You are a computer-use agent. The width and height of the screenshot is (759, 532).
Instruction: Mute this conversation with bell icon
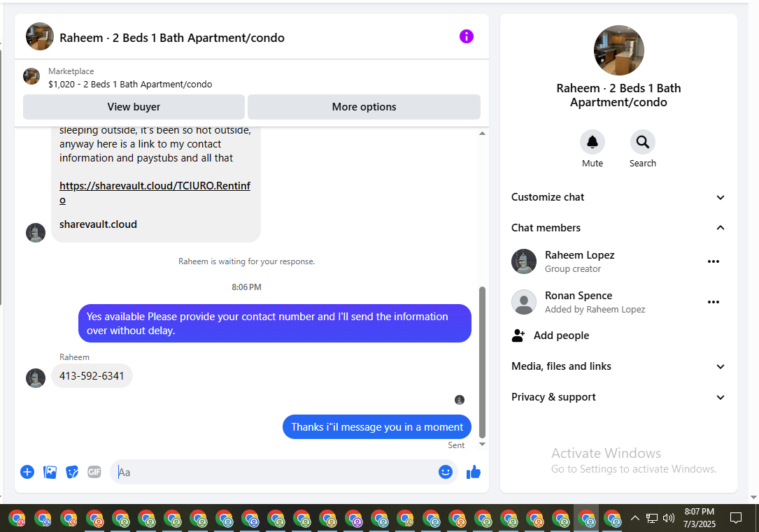coord(593,142)
